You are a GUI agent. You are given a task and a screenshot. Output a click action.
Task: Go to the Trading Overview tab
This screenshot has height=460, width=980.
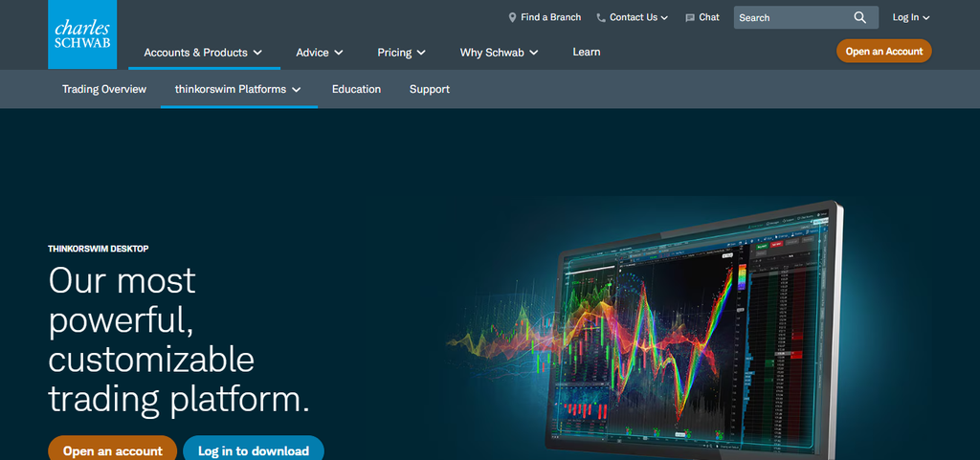[x=104, y=89]
